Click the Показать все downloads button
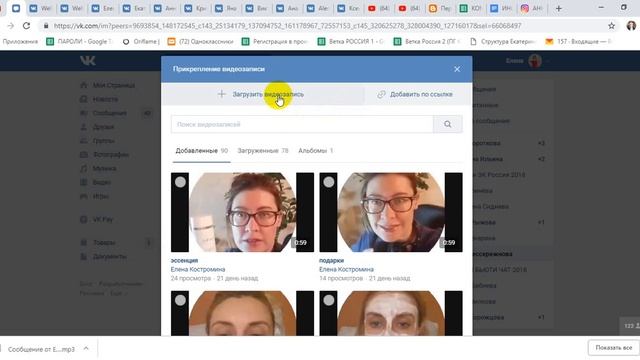Viewport: 640px width, 360px height. coord(613,348)
